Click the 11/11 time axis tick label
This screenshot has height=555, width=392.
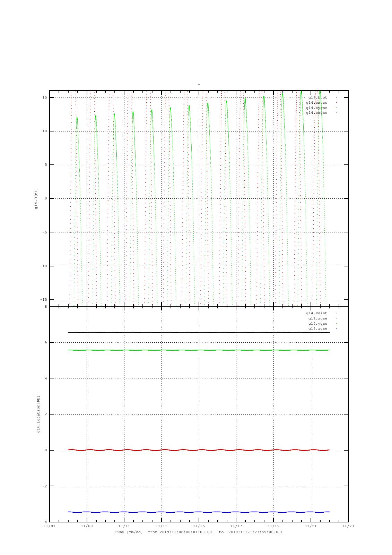(x=124, y=526)
